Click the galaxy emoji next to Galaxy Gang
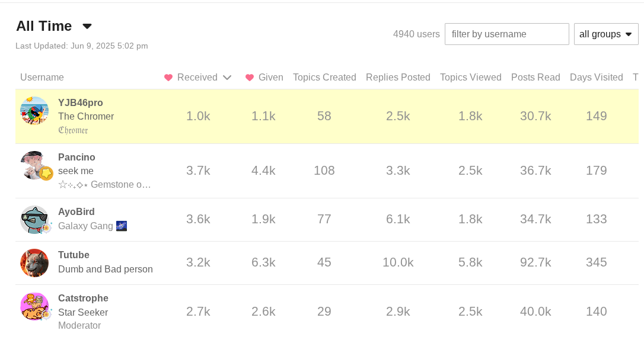Viewport: 644px width, 337px height. click(x=122, y=226)
